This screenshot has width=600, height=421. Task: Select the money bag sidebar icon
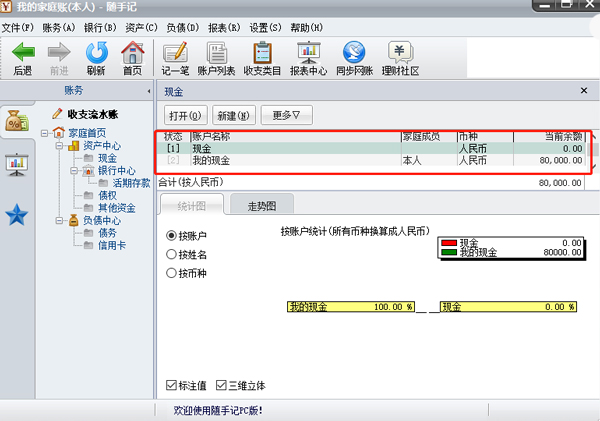click(16, 121)
